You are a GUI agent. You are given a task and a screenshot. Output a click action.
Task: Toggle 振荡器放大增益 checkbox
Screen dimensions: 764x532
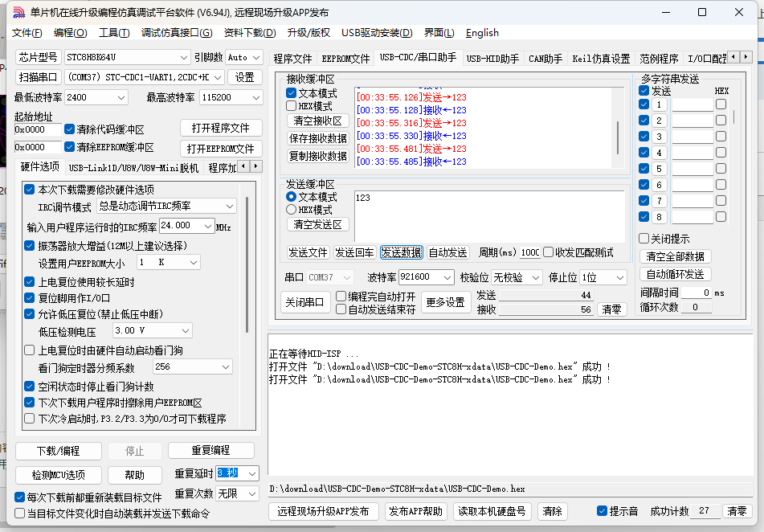(30, 246)
